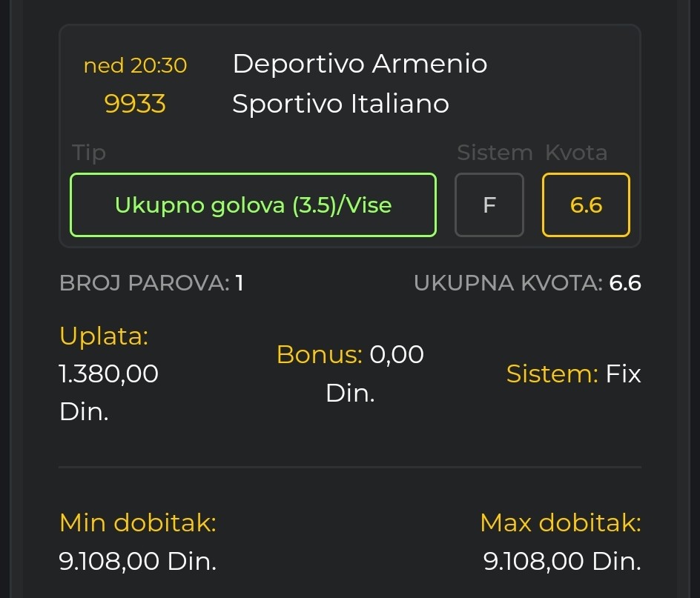This screenshot has width=700, height=598.
Task: Click the 1.380,00 stake amount
Action: (109, 374)
